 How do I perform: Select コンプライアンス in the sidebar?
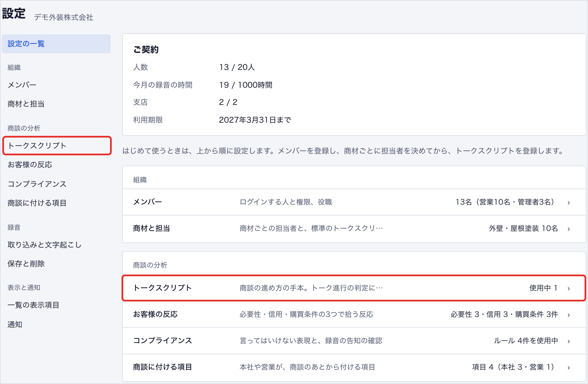tap(56, 184)
